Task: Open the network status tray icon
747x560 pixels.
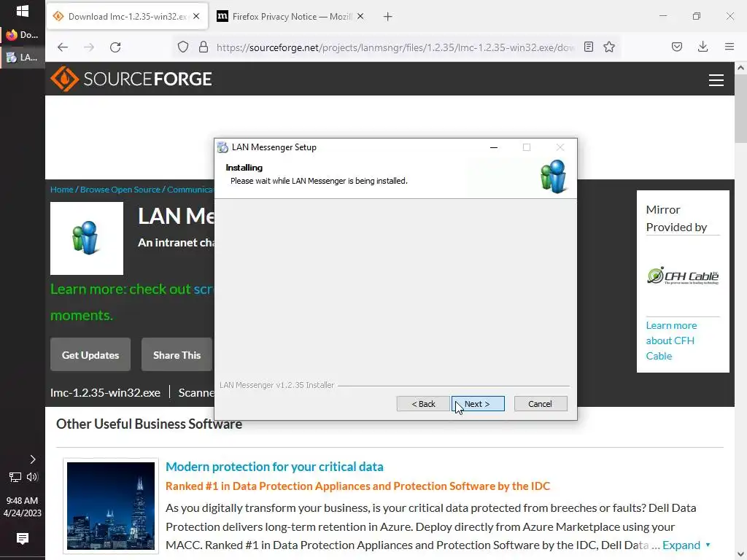Action: (15, 477)
